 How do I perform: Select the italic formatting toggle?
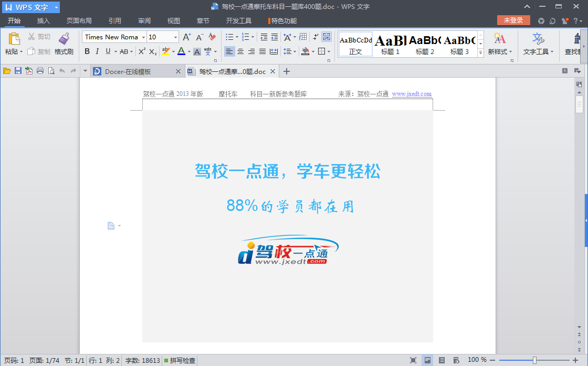point(98,52)
